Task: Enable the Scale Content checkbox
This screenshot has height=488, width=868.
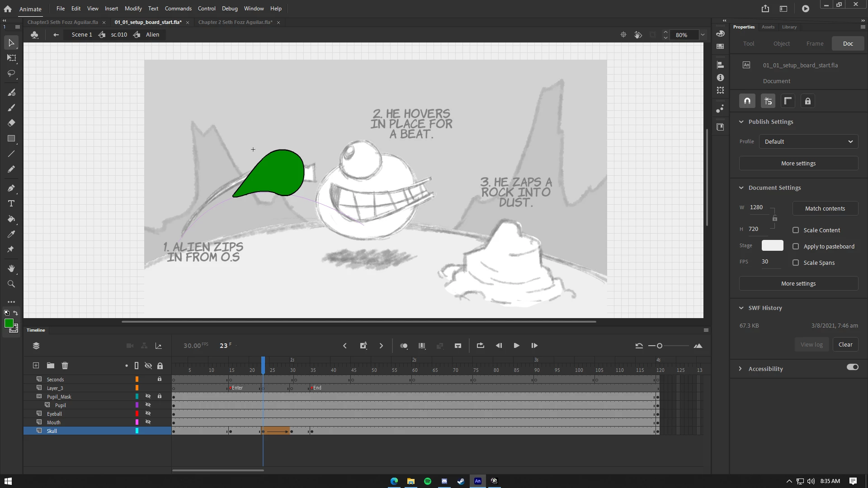Action: [x=796, y=230]
